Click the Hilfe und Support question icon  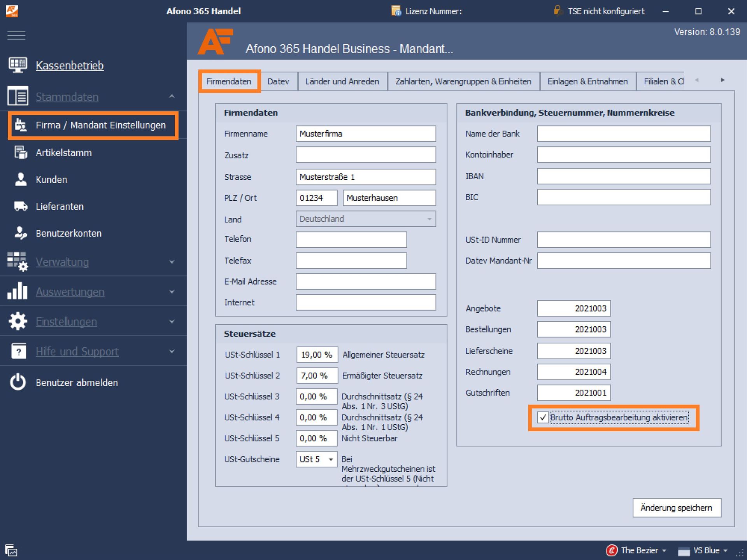pos(18,351)
